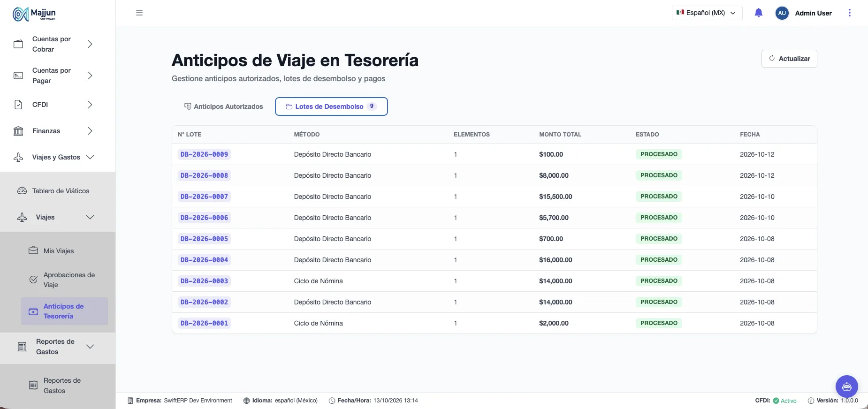Click the Admin User name

(x=813, y=13)
